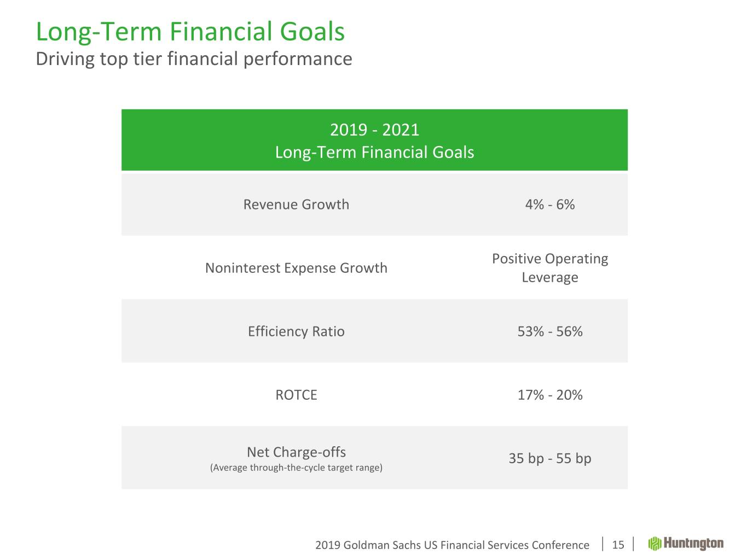Select the 'Noninterest Expense Growth' label
This screenshot has height=560, width=747.
(296, 268)
